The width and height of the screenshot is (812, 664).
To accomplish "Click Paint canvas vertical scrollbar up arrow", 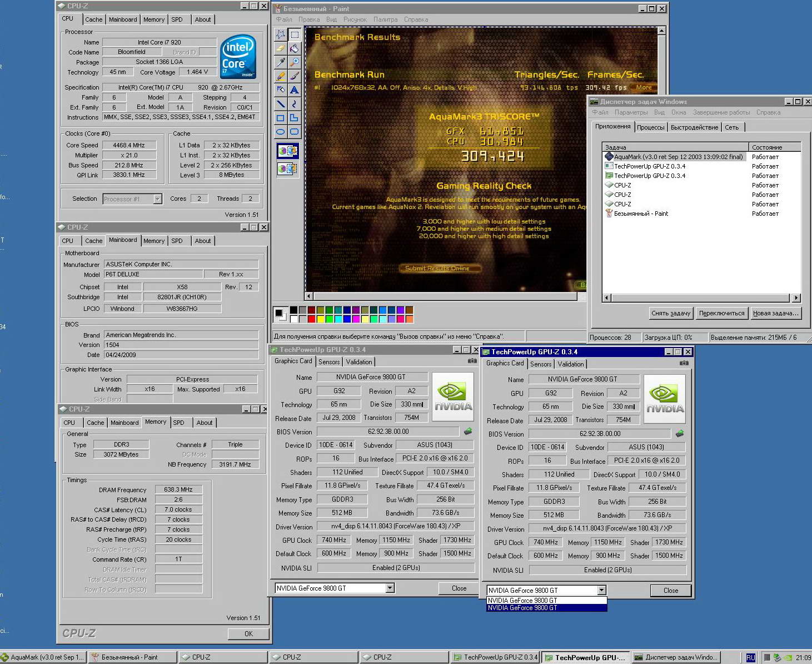I will (x=661, y=31).
